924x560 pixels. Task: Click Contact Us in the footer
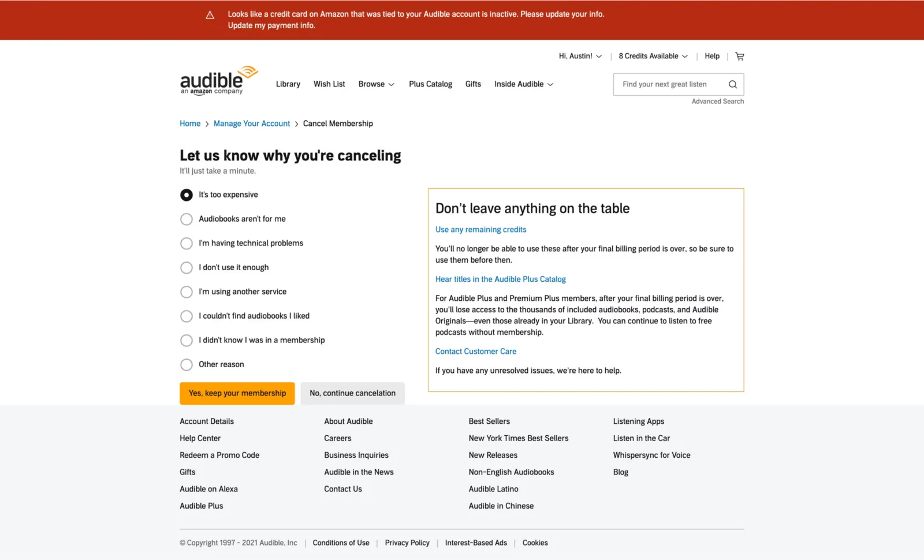point(343,489)
